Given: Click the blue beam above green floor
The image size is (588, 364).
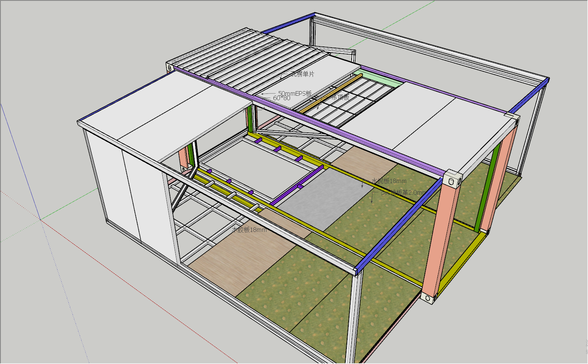Looking at the screenshot, I should tap(398, 225).
